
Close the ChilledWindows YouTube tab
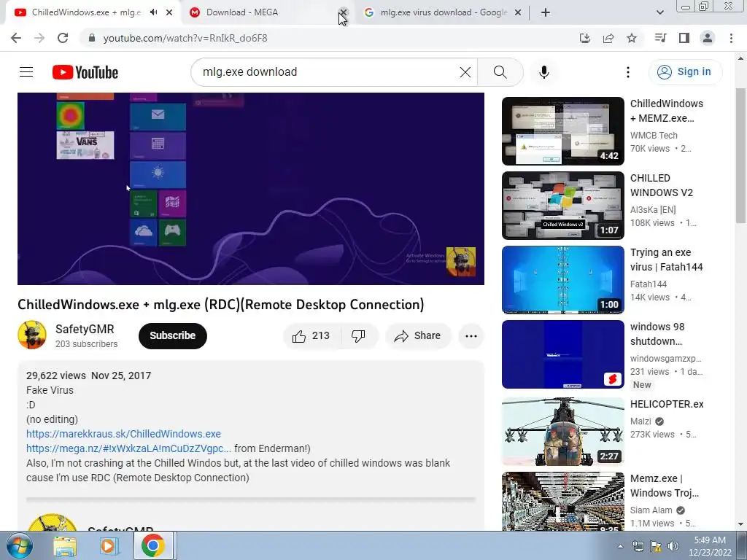(169, 12)
